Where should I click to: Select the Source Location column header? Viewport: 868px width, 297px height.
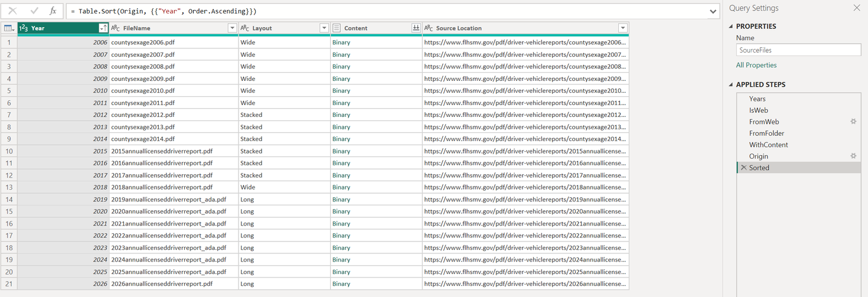(526, 28)
